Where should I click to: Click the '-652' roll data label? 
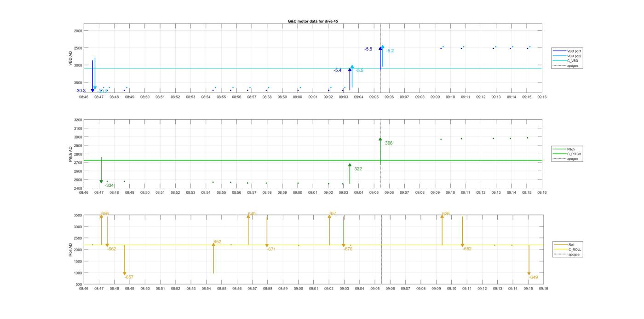coord(467,249)
